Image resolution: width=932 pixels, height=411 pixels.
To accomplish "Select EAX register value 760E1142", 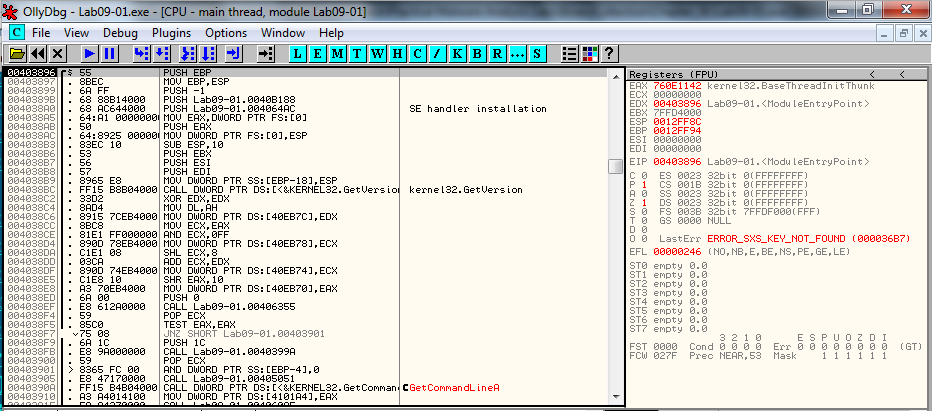I will tap(678, 86).
